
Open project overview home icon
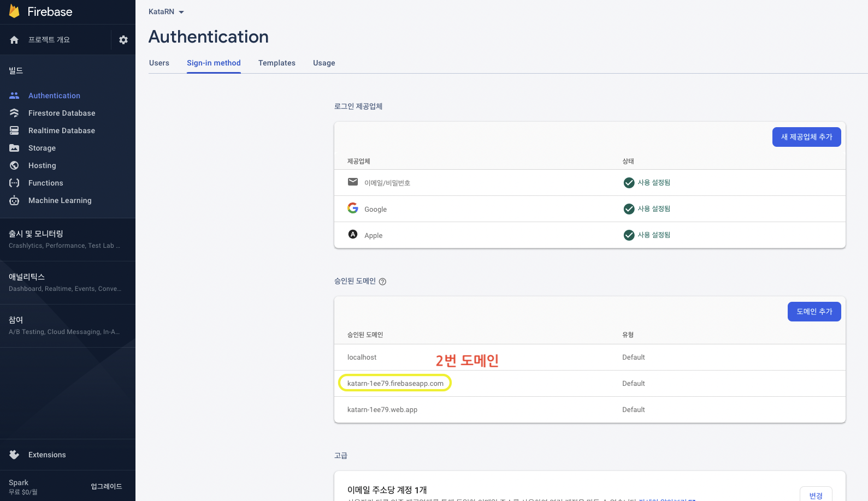click(x=14, y=40)
